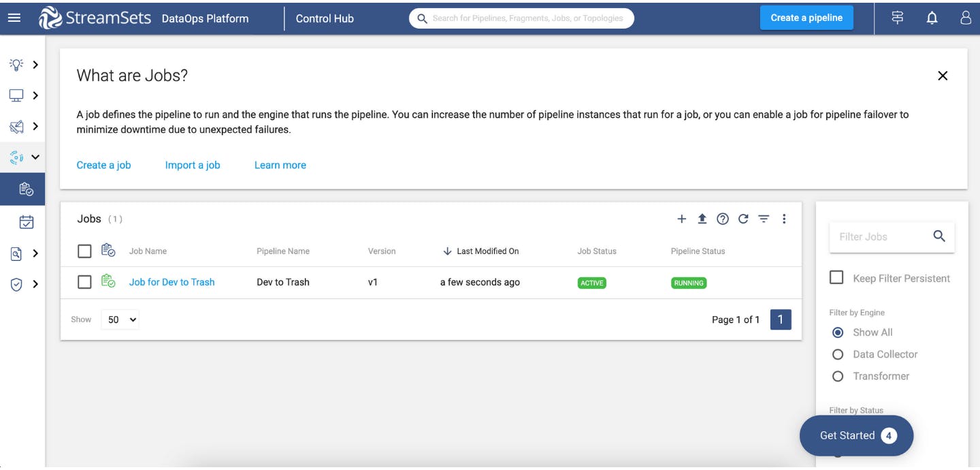
Task: Enable the Keep Filter Persistent checkbox
Action: 836,277
